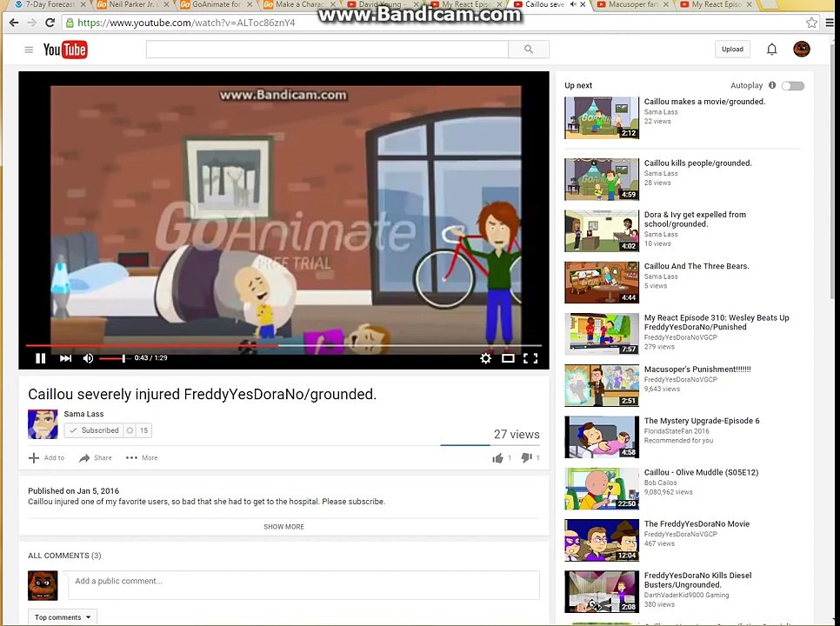Dislike the video with thumbs down

coord(527,458)
